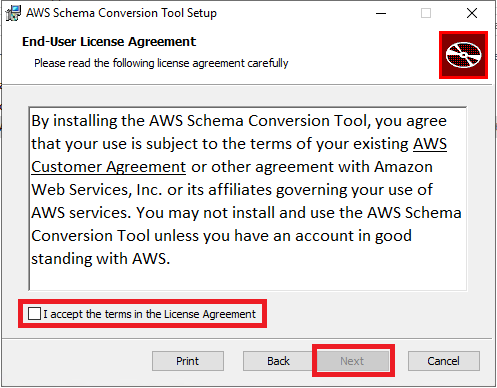
Task: Click the word 'Amazon' in the license text
Action: [403, 167]
